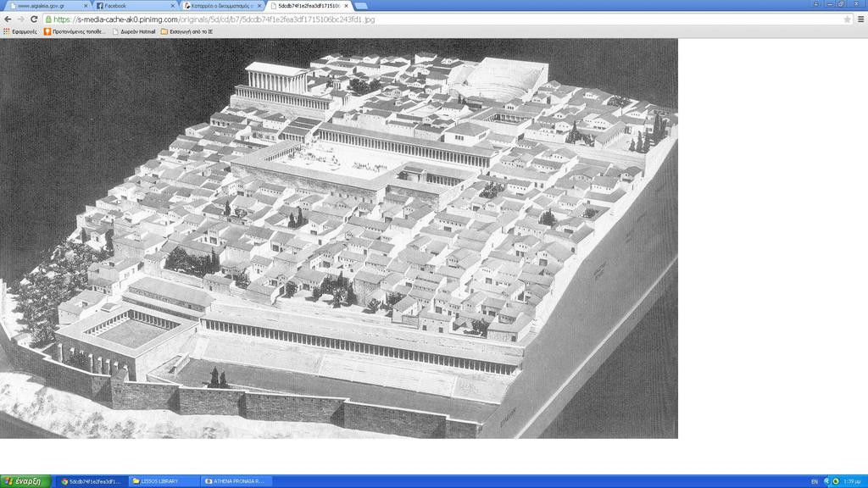Click the EN language indicator in tray

(815, 482)
